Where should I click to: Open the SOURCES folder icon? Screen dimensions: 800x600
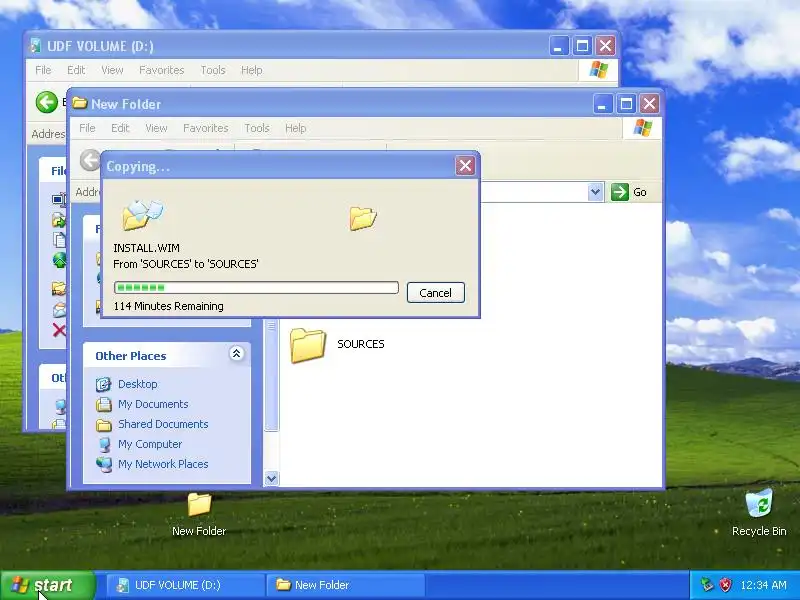point(308,345)
